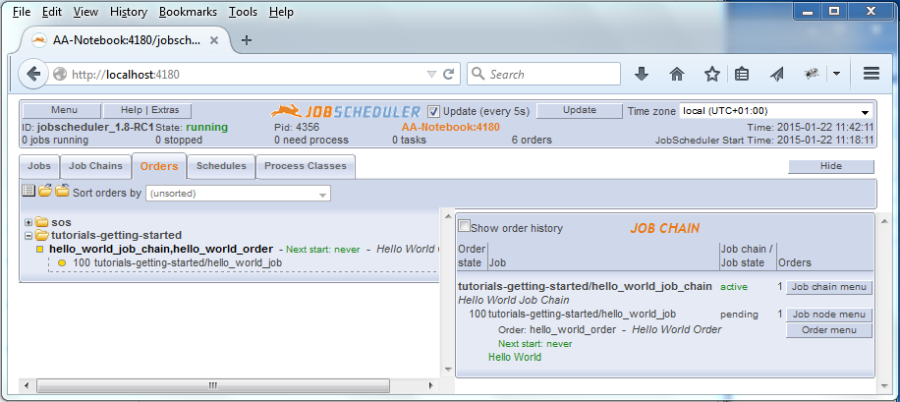Toggle the Update every 5s checkbox
Image resolution: width=900 pixels, height=402 pixels.
434,111
